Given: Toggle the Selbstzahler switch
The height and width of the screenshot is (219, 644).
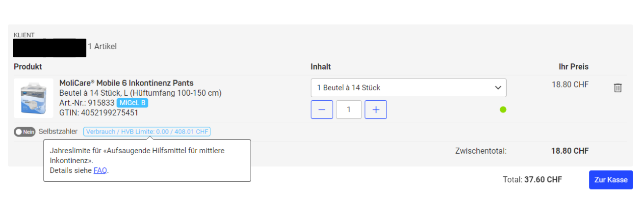Looking at the screenshot, I should click(x=25, y=132).
